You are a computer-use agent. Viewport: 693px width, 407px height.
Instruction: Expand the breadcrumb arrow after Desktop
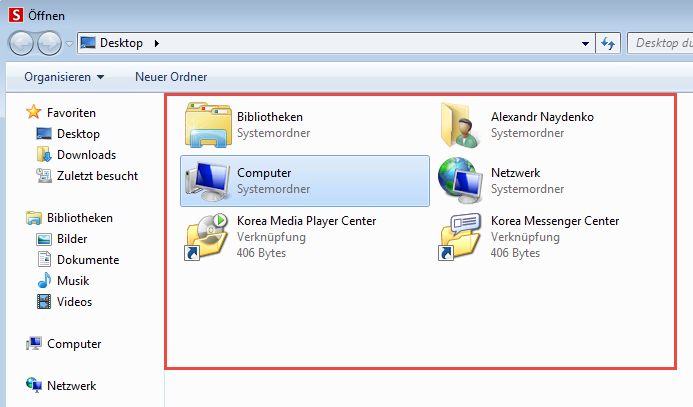click(156, 43)
